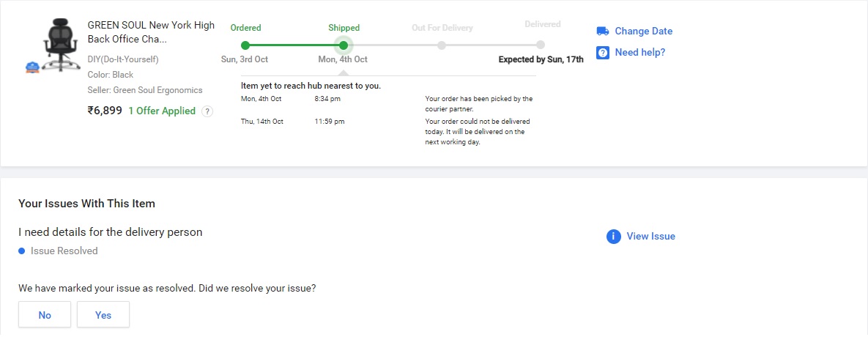Select the Delivered step marker on tracker

coord(541,45)
